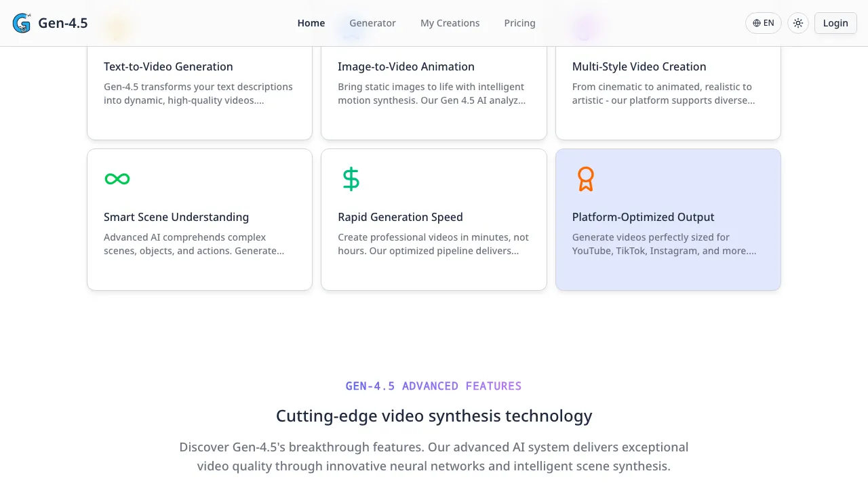Click the green dollar sign icon
868x488 pixels.
click(x=351, y=179)
